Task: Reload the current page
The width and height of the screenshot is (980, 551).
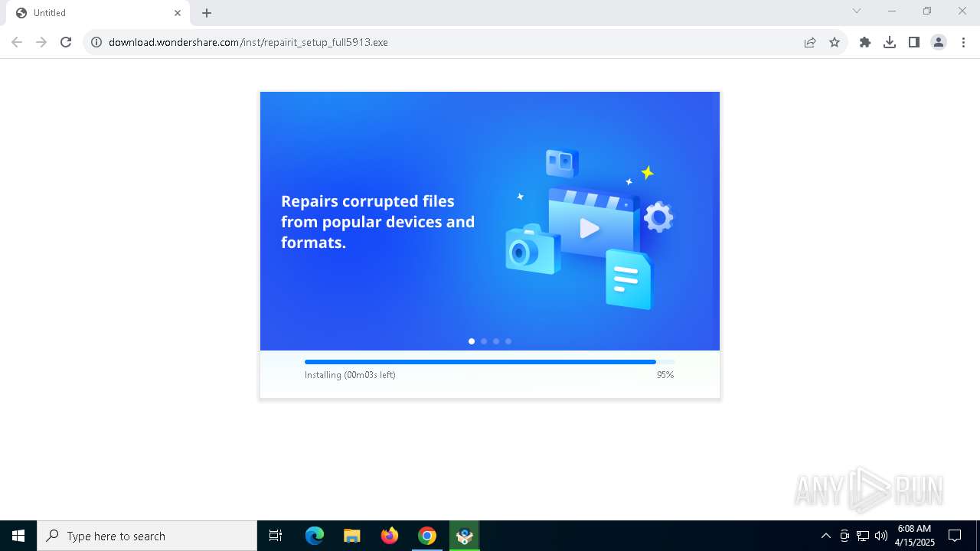Action: pos(66,42)
